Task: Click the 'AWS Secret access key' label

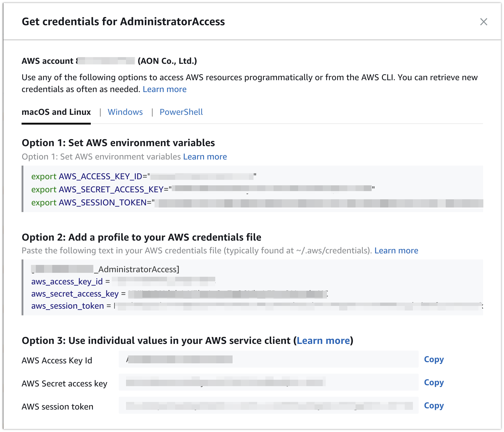Action: pos(64,384)
